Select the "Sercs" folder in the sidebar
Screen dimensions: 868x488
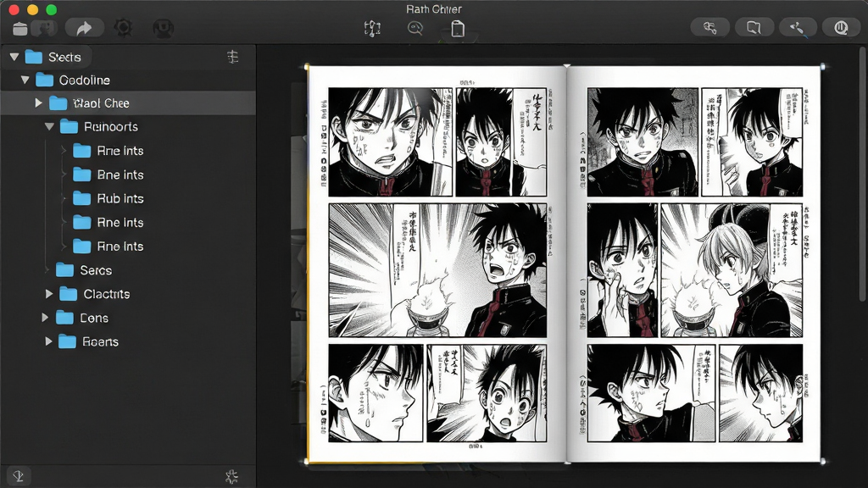[128, 270]
